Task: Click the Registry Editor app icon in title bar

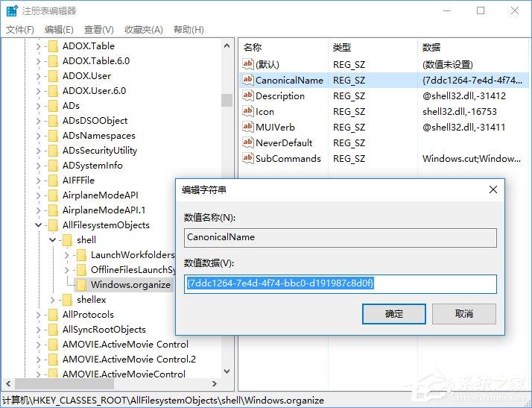Action: coord(10,11)
